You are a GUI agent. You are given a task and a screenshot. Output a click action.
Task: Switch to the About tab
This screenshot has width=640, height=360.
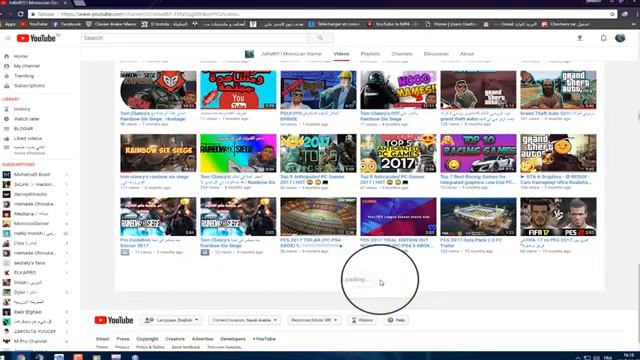coord(467,54)
